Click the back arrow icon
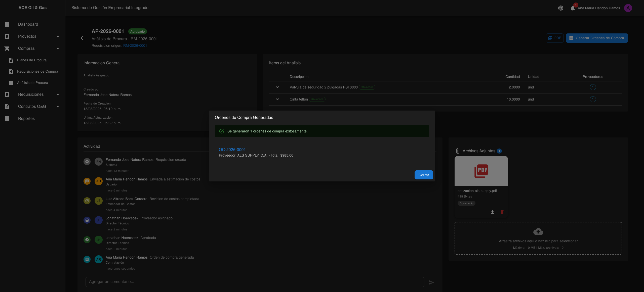Screen dimensions: 644x292 (x=83, y=38)
